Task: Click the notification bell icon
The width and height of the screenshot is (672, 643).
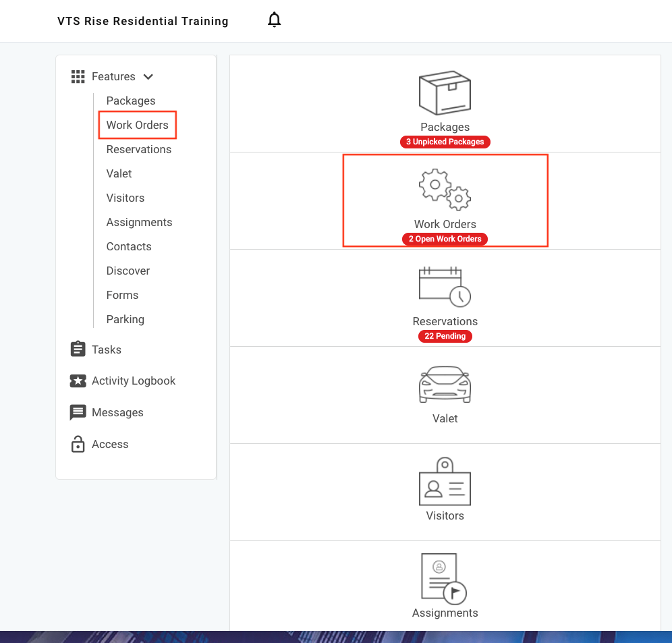Action: (274, 20)
